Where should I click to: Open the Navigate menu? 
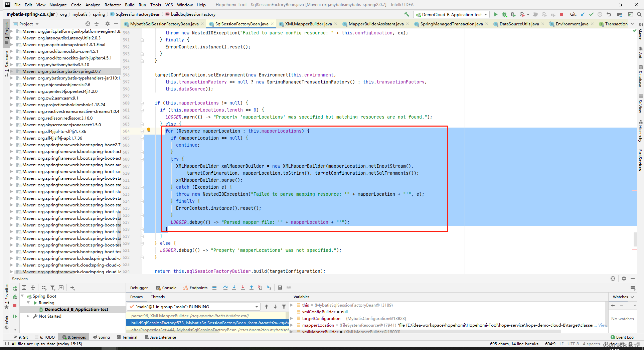[58, 5]
